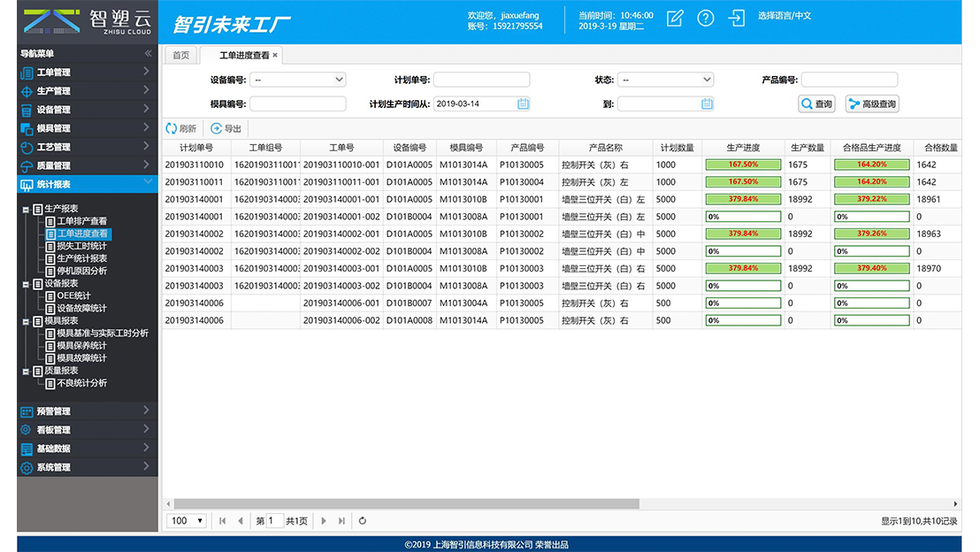Screen dimensions: 980x552
Task: Open calendar picker for start date
Action: coord(523,104)
